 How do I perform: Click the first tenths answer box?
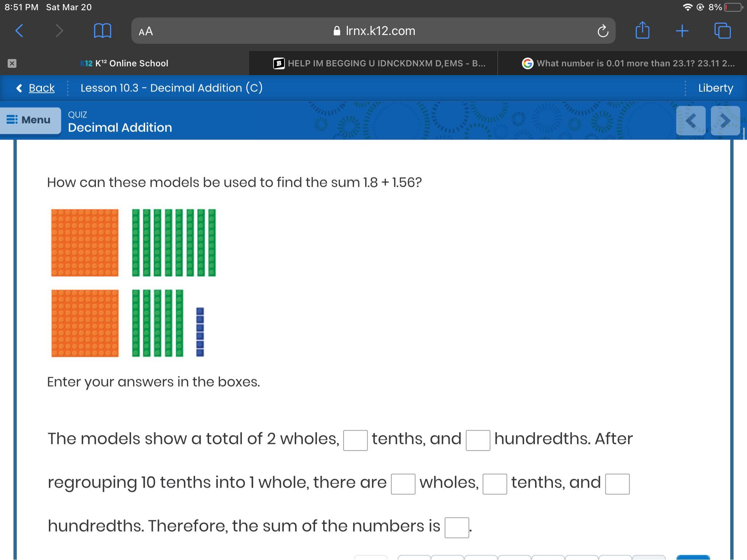355,440
